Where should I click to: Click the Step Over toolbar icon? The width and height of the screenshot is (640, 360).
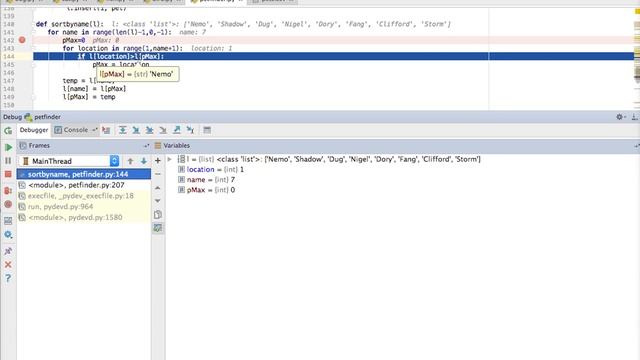122,130
